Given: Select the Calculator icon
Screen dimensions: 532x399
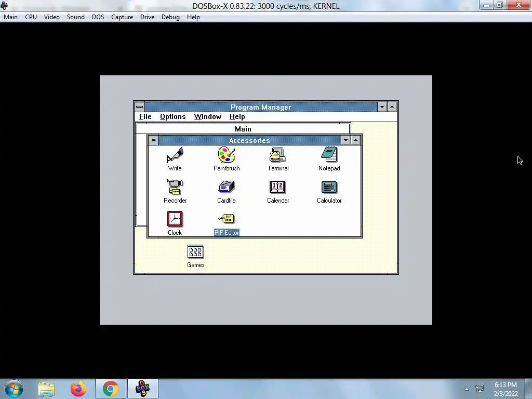Looking at the screenshot, I should pos(329,187).
